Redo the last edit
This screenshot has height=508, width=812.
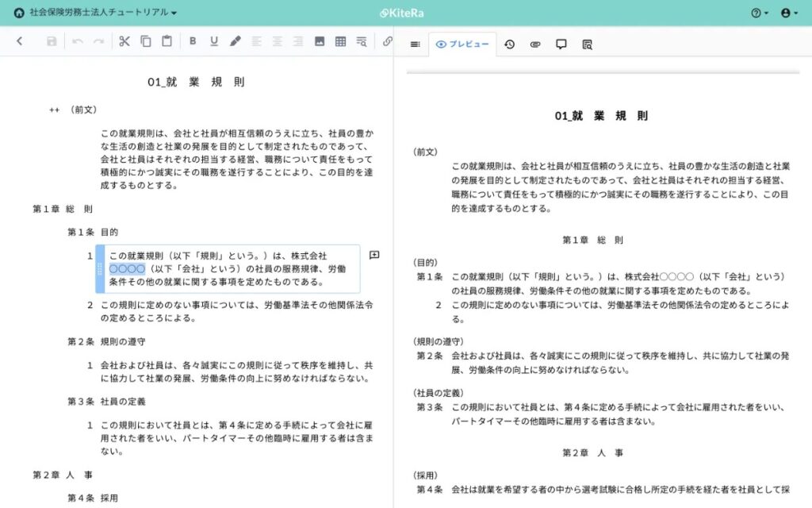99,41
